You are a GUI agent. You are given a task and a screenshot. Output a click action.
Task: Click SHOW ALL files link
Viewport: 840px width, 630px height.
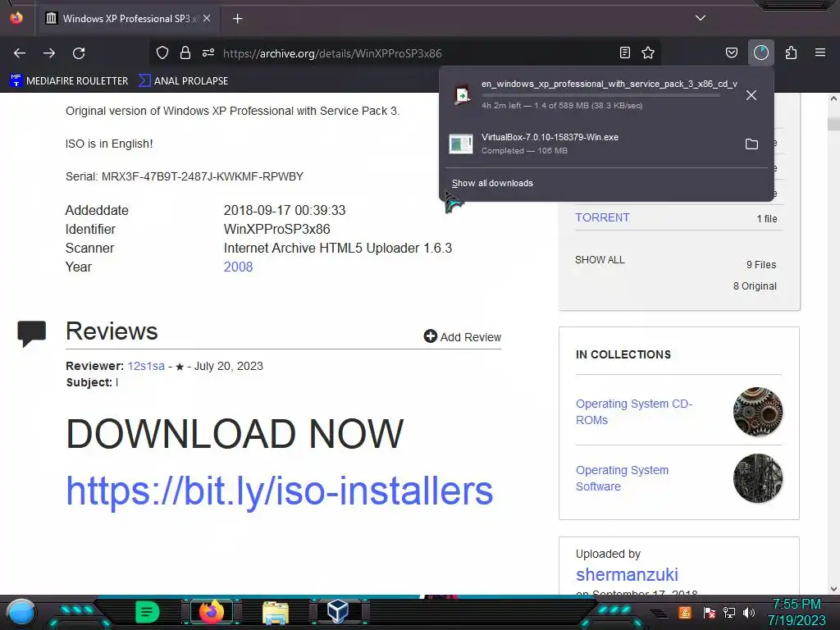point(600,260)
